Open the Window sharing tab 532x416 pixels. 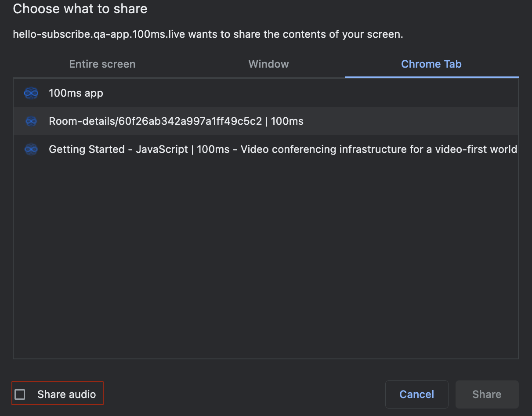(x=268, y=64)
